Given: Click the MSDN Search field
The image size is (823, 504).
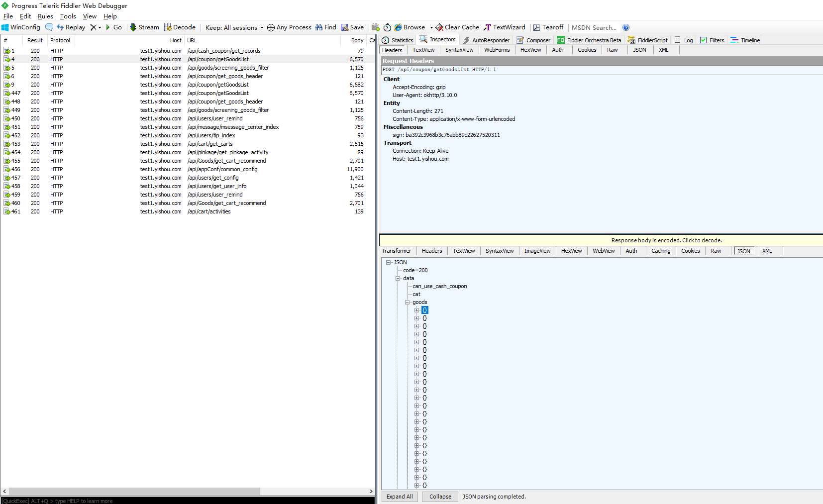Looking at the screenshot, I should [594, 27].
